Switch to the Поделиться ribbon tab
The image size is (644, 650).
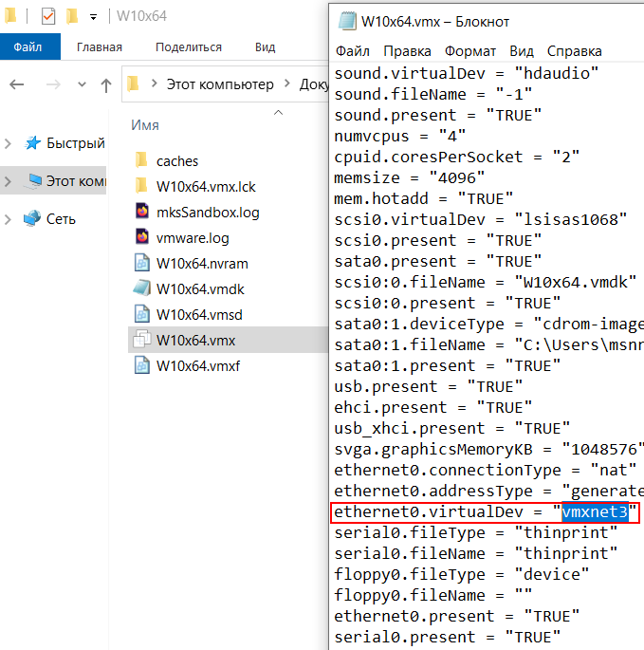(x=188, y=47)
